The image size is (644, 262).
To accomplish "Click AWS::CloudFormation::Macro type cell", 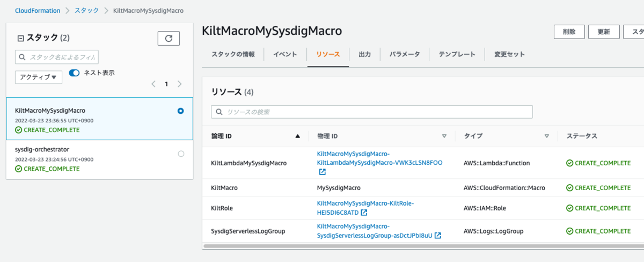I will [504, 188].
